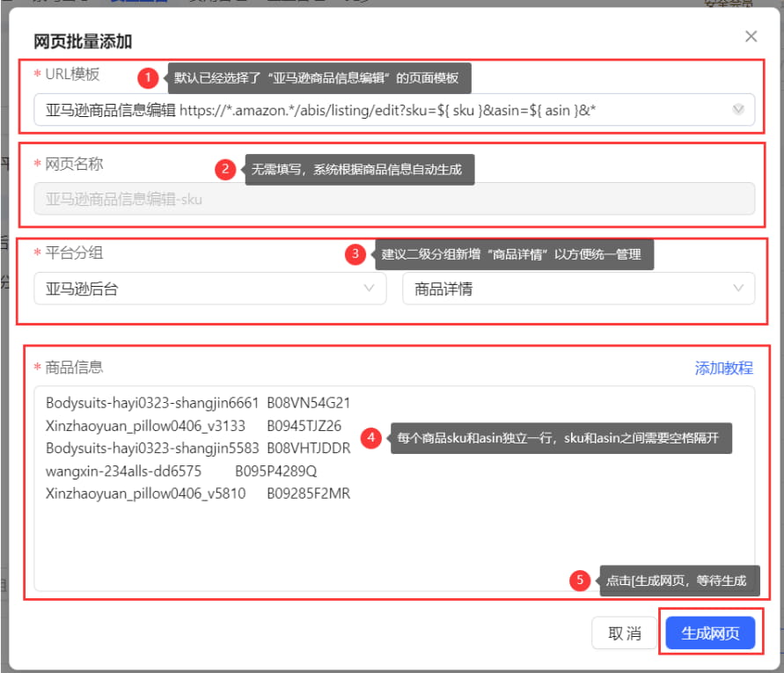This screenshot has width=784, height=673.
Task: Click the 取消 button
Action: [625, 633]
